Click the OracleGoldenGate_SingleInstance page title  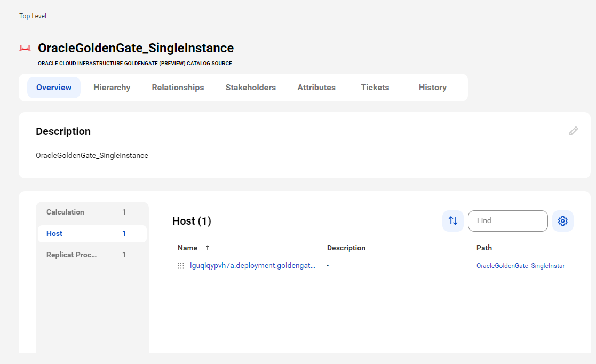136,48
